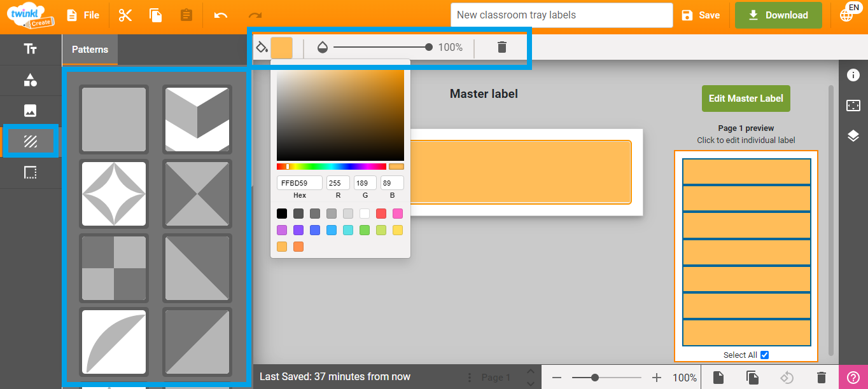Click the Save button
The image size is (868, 389).
pos(701,15)
